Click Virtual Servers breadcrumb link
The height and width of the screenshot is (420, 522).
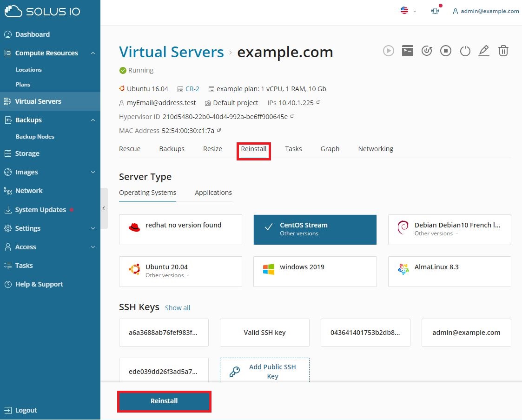tap(172, 52)
